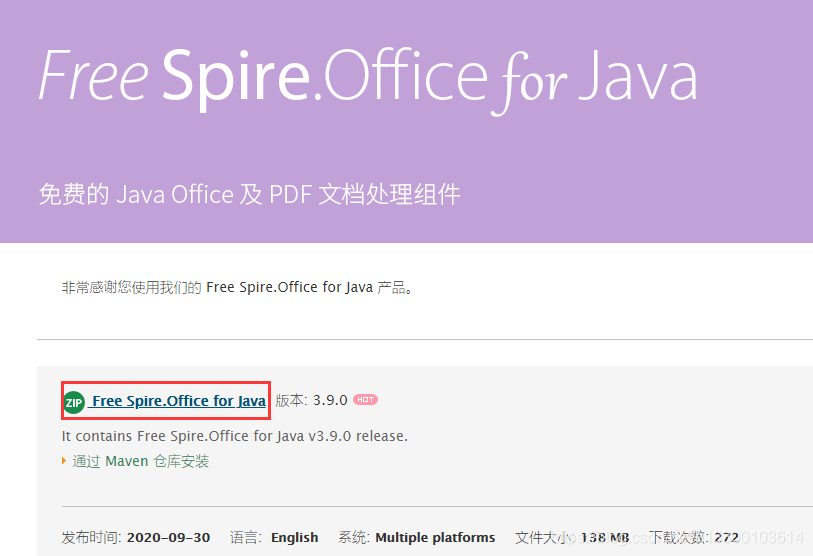Click the file size value 138 MB
Screen dimensions: 813x556
tap(605, 537)
